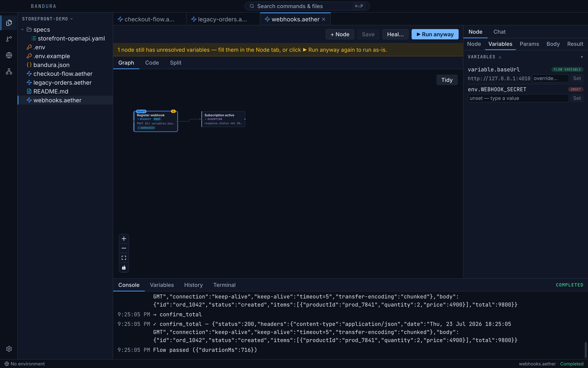Select the Console tab

pyautogui.click(x=129, y=285)
